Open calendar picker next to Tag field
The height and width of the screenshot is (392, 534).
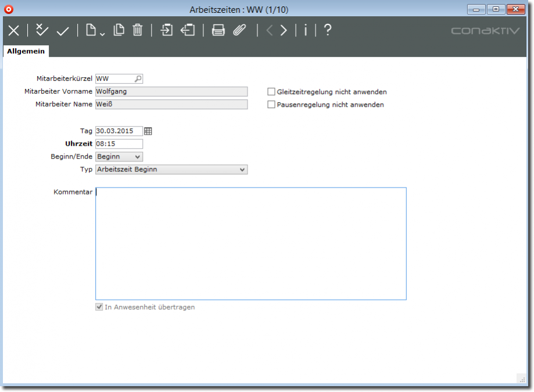[x=148, y=131]
